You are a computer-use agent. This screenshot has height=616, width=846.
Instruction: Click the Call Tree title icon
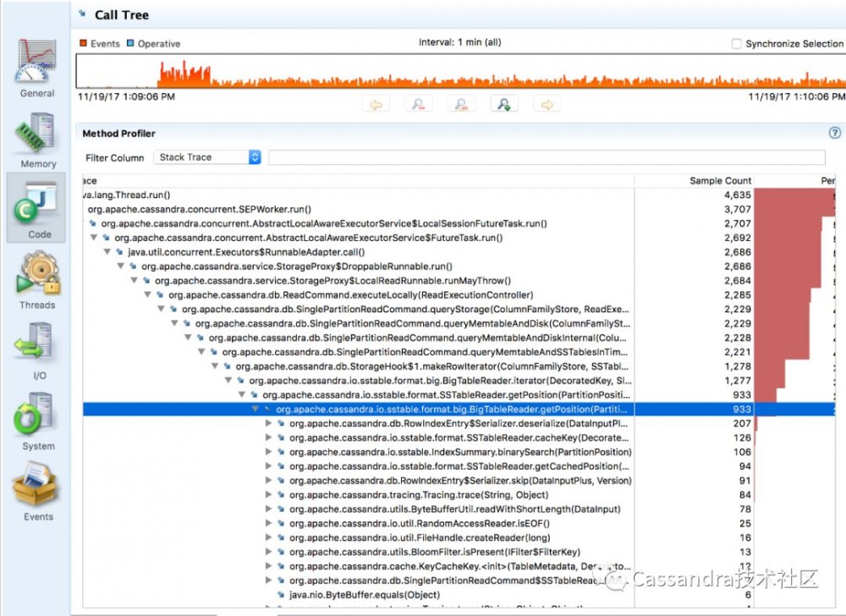(83, 14)
